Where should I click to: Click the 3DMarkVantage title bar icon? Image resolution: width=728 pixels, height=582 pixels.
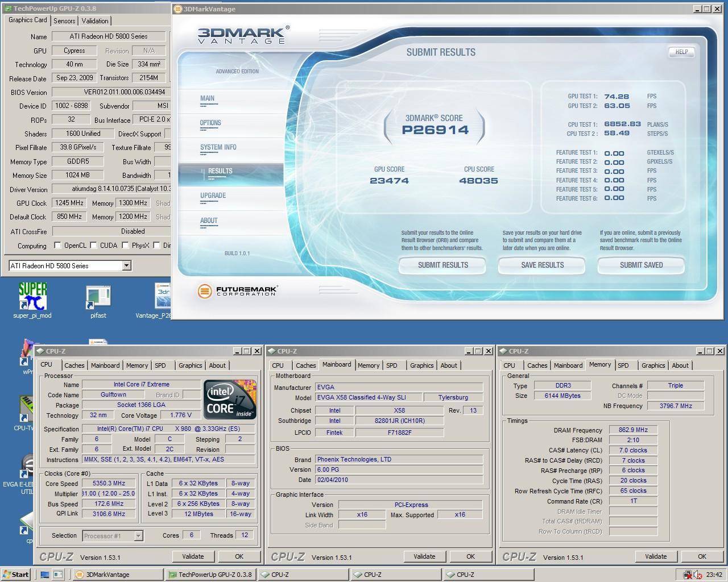178,9
